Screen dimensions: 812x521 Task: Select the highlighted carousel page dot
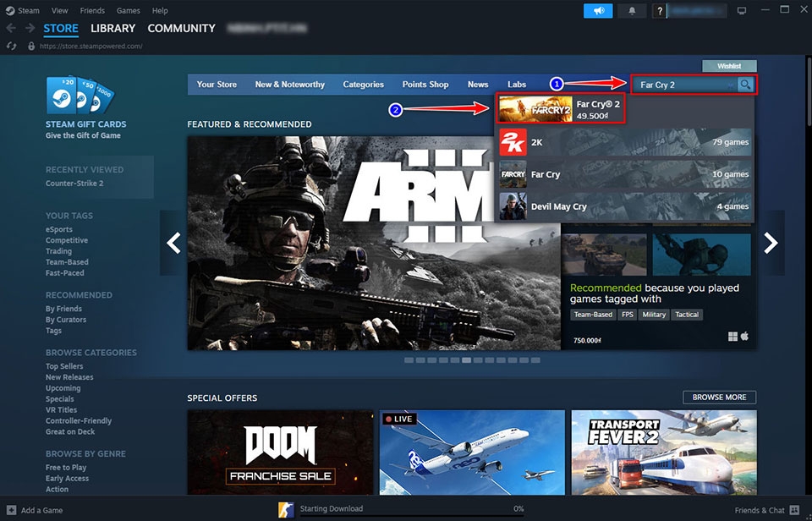coord(467,360)
